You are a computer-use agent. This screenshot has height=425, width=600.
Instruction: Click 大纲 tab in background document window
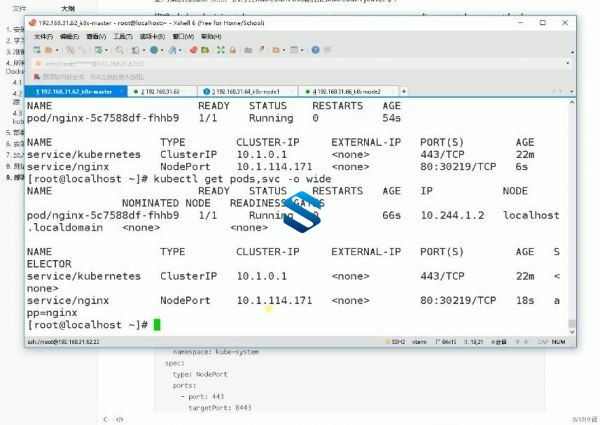(68, 8)
